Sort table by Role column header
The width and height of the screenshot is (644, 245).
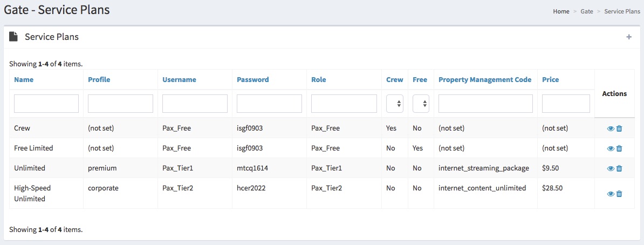coord(318,79)
